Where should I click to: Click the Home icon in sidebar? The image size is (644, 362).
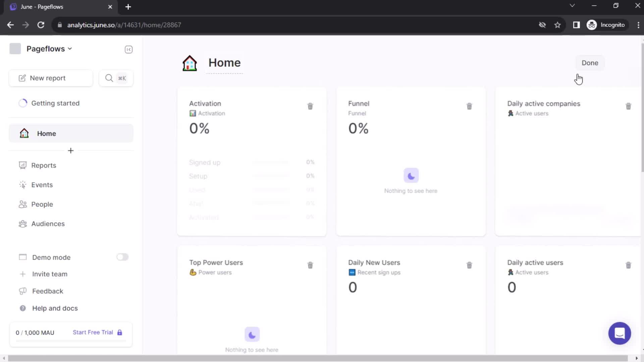pyautogui.click(x=24, y=133)
